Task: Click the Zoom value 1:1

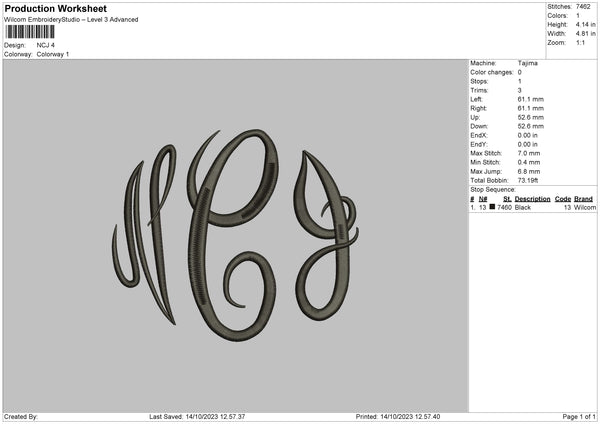Action: (580, 43)
